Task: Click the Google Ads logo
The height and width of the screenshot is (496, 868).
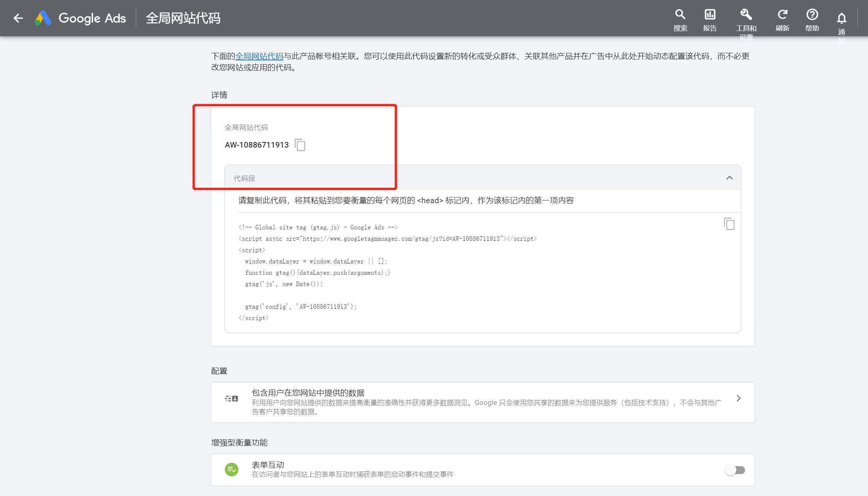Action: point(80,18)
